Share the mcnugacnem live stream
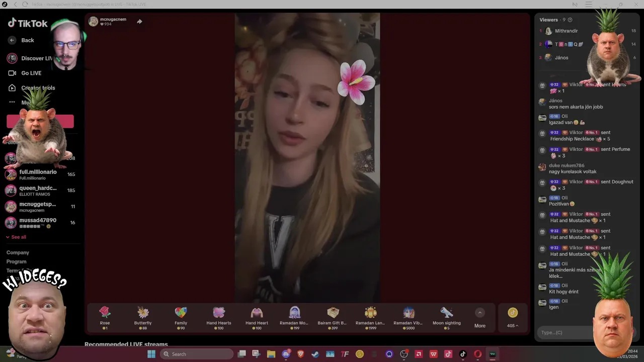This screenshot has width=644, height=362. pyautogui.click(x=139, y=22)
